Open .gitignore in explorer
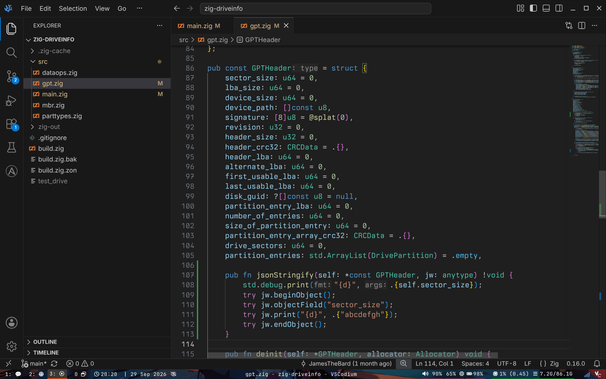Viewport: 606px width, 379px height. [97, 138]
